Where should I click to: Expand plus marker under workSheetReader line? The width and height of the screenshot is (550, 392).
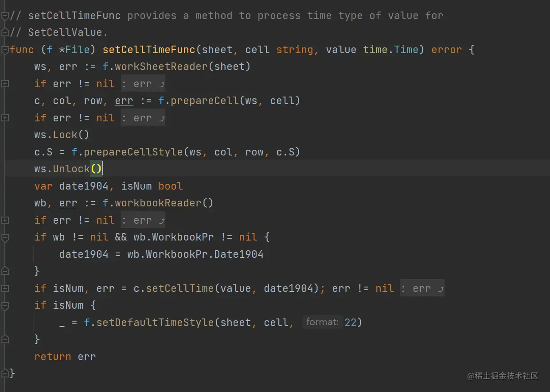(5, 84)
